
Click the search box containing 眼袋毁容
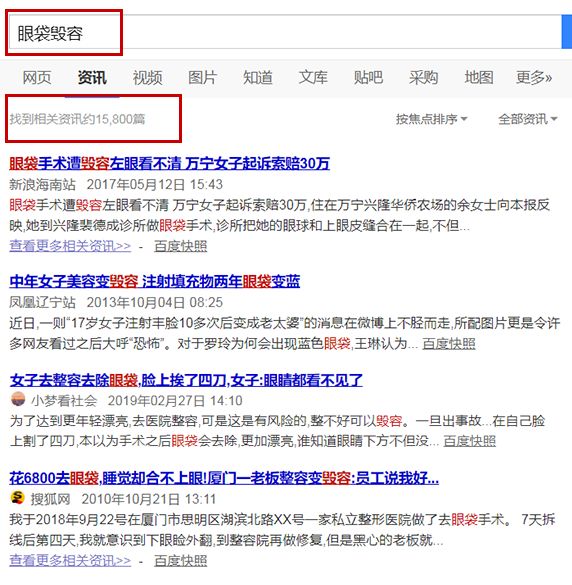click(x=285, y=32)
